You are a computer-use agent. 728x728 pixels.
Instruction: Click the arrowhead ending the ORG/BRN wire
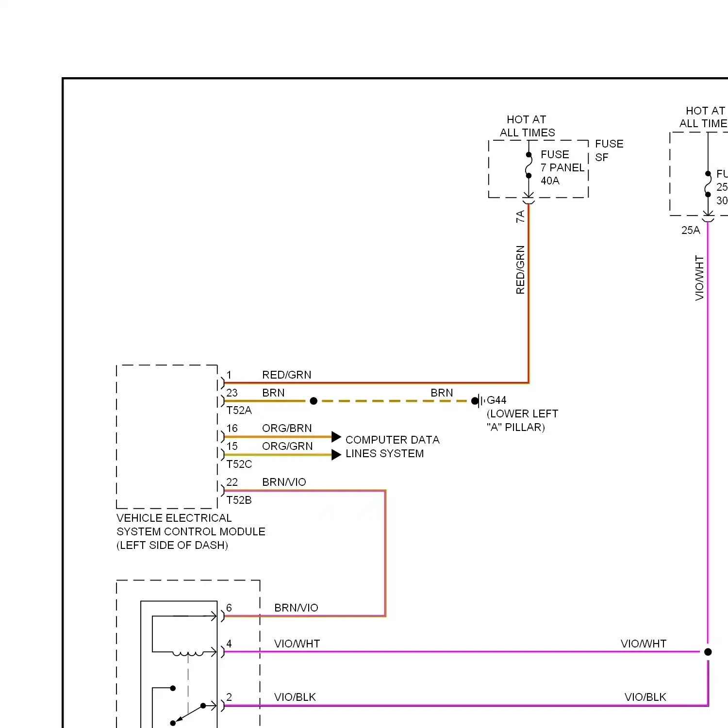click(336, 437)
